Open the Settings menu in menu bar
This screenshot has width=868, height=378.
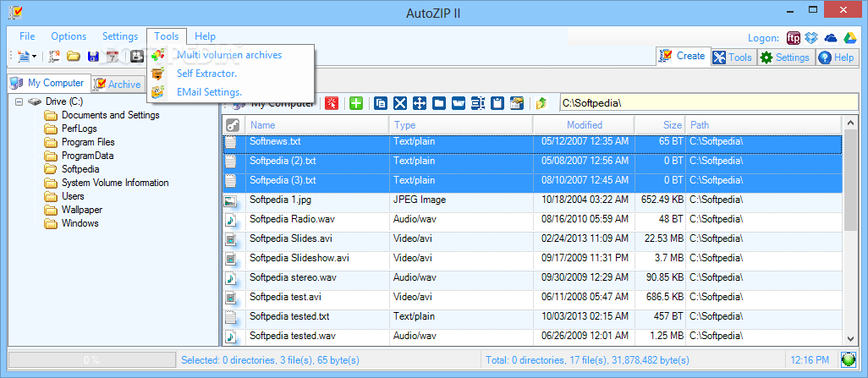[120, 36]
